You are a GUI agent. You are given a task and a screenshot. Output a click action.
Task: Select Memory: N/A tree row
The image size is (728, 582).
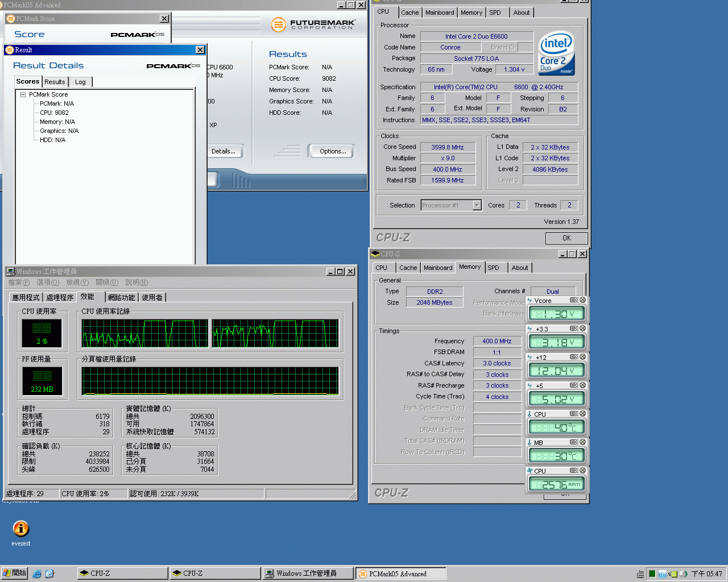pos(57,122)
